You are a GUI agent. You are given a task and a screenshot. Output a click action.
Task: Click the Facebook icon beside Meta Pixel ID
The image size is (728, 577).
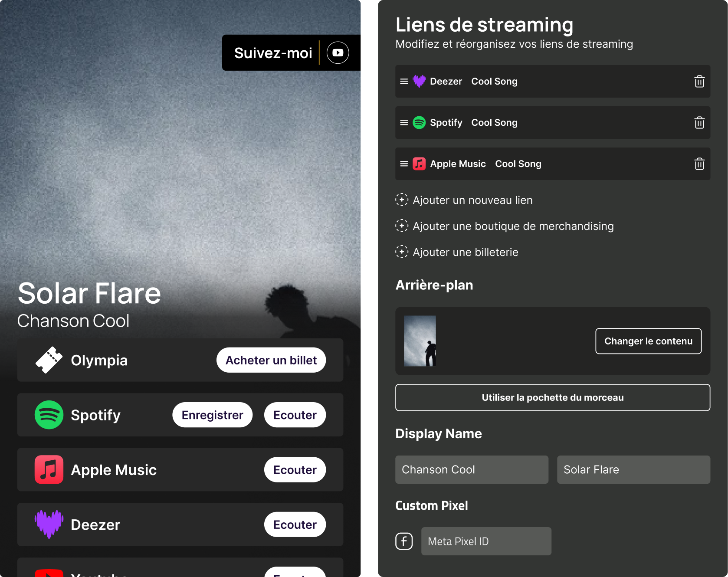[x=404, y=541]
